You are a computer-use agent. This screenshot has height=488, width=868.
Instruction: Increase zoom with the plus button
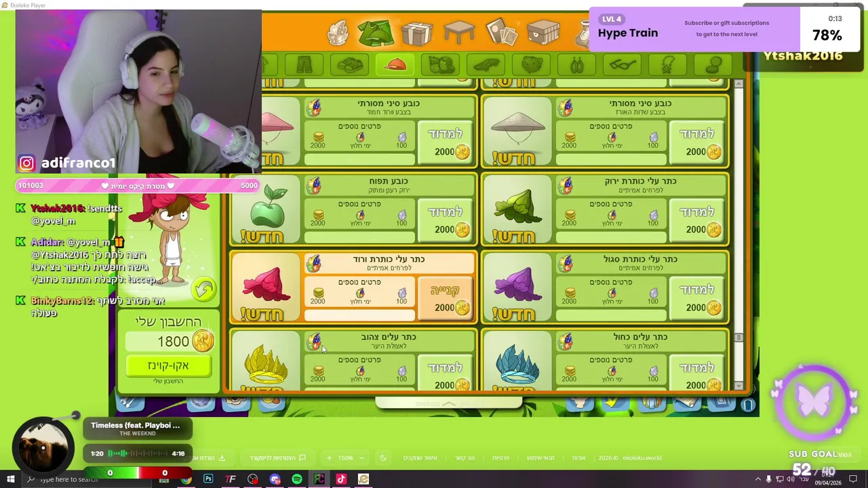click(x=329, y=458)
